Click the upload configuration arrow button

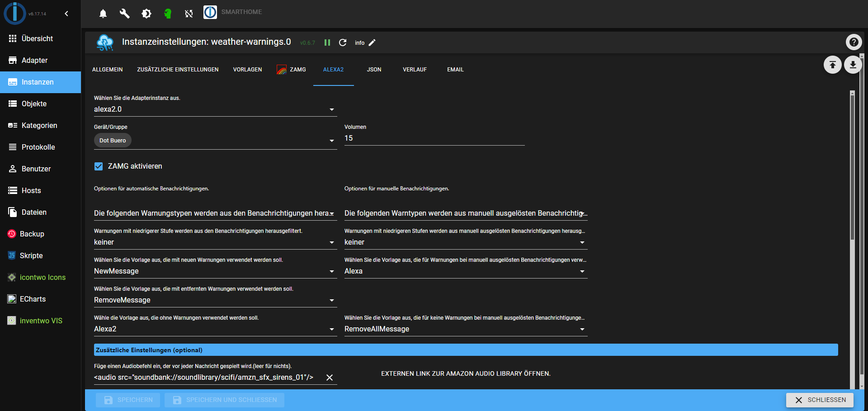tap(832, 65)
